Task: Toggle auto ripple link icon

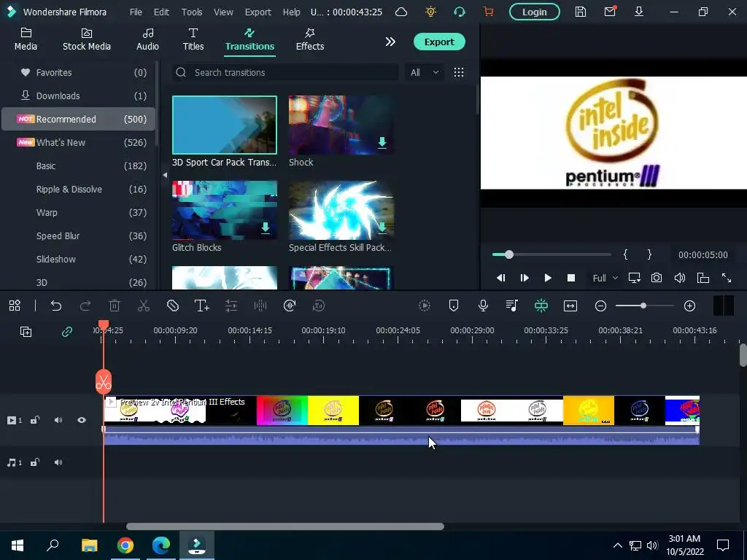Action: tap(66, 332)
